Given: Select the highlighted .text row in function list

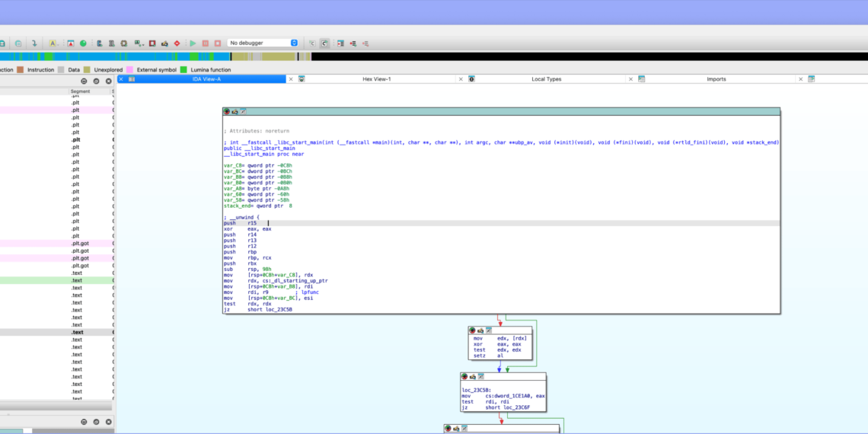Looking at the screenshot, I should coord(77,333).
